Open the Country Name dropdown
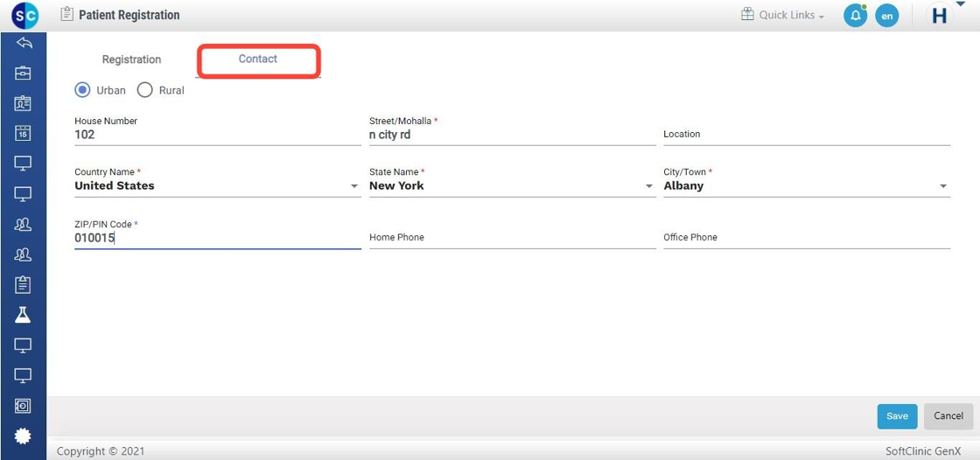 point(218,185)
